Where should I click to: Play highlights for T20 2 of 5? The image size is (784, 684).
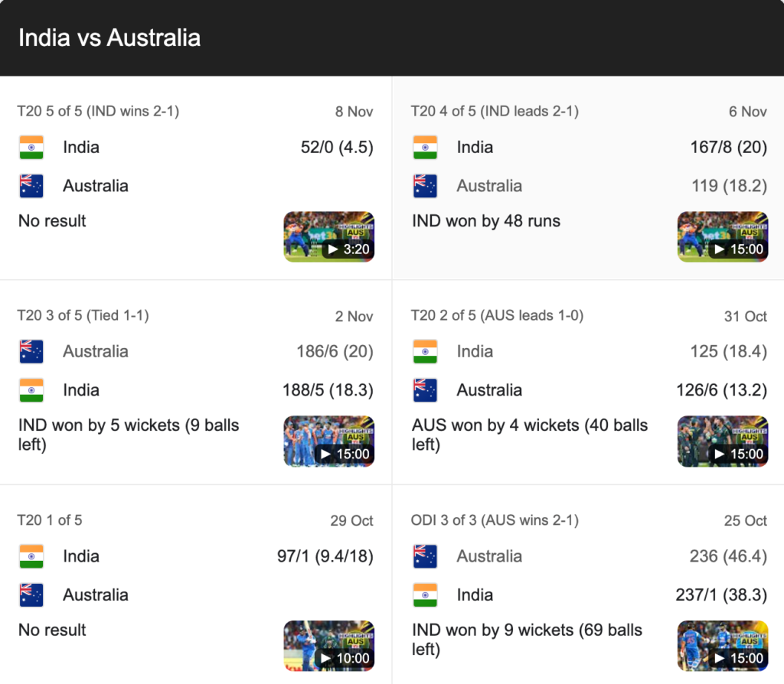pyautogui.click(x=722, y=441)
